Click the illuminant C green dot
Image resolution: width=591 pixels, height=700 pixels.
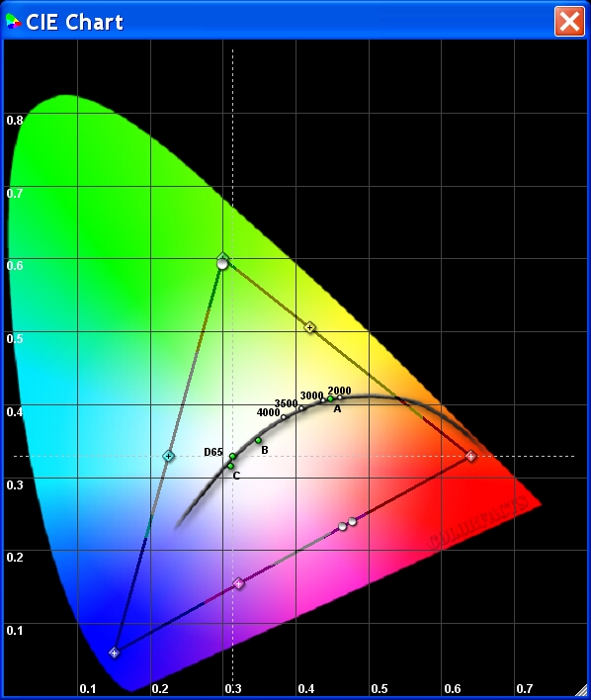pyautogui.click(x=230, y=466)
